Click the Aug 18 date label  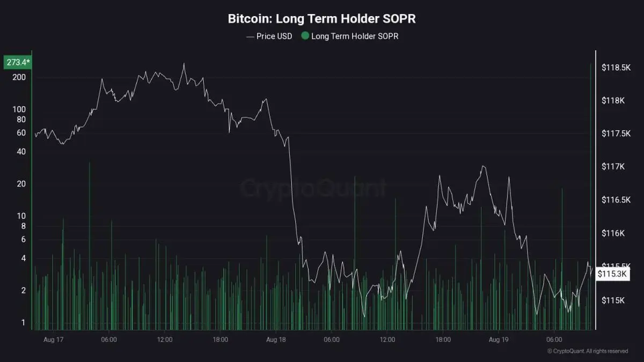click(x=276, y=339)
